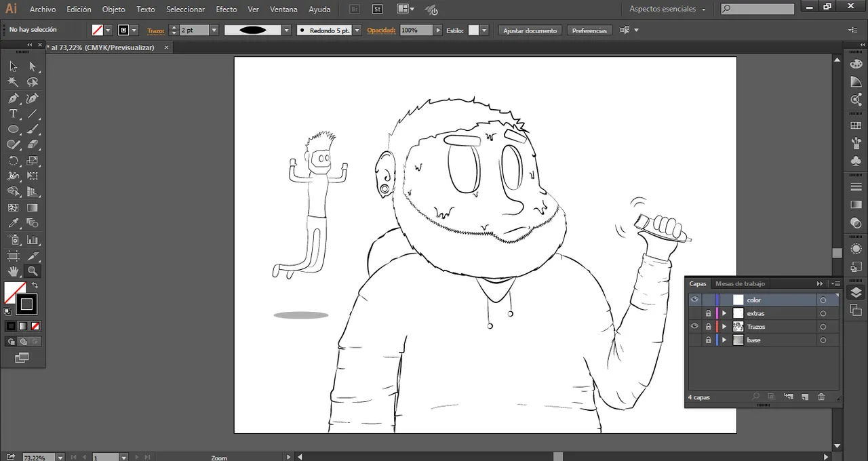The image size is (868, 461).
Task: Hide the Trazos layer
Action: tap(694, 327)
